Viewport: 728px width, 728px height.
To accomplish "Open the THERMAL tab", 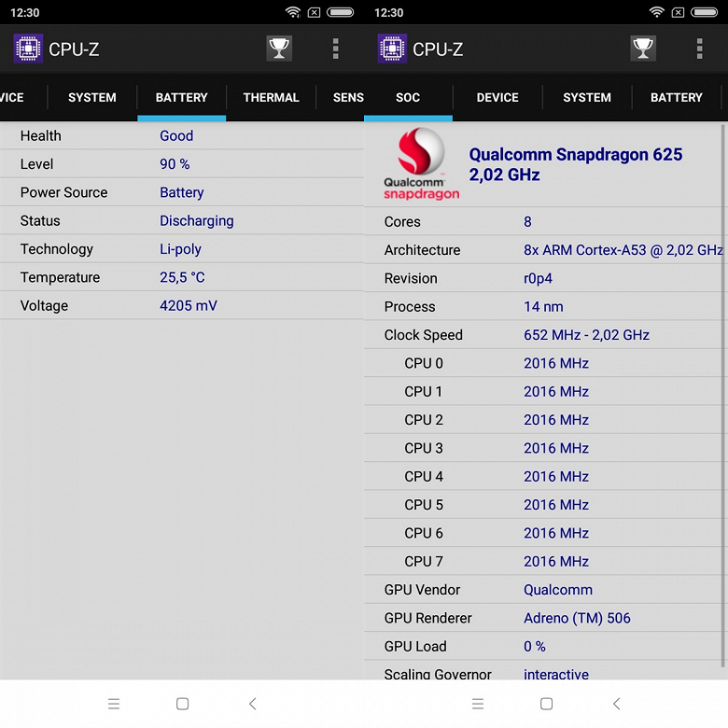I will coord(272,97).
